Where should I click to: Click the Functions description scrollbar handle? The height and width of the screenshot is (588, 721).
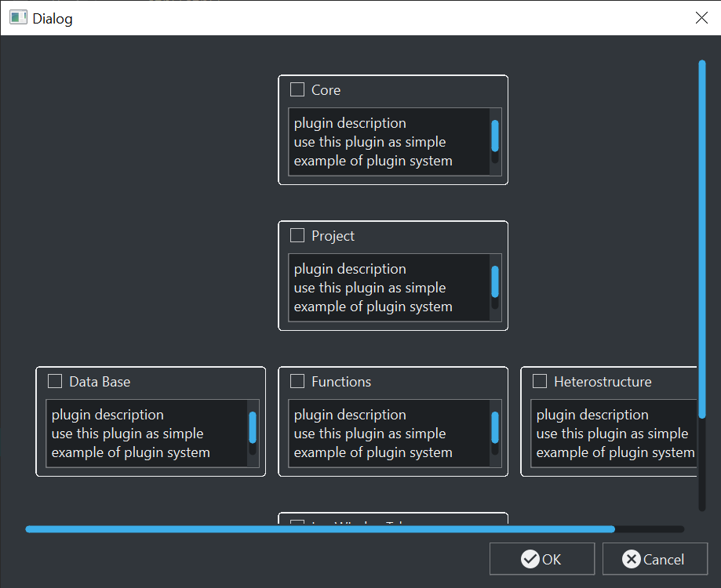(x=495, y=428)
